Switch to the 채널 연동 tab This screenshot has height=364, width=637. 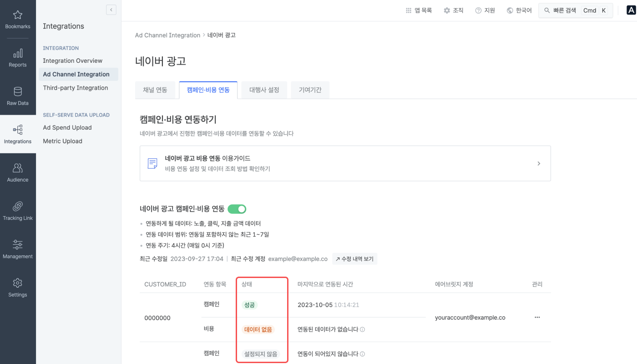(x=155, y=90)
